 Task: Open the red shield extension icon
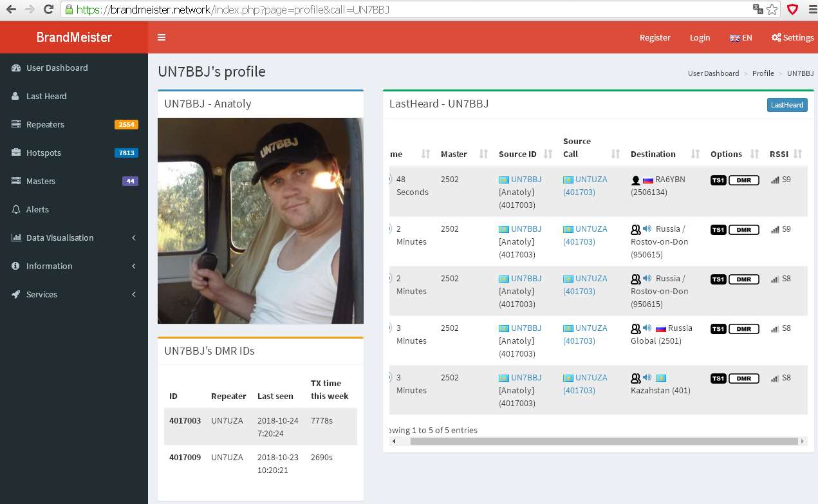click(792, 10)
